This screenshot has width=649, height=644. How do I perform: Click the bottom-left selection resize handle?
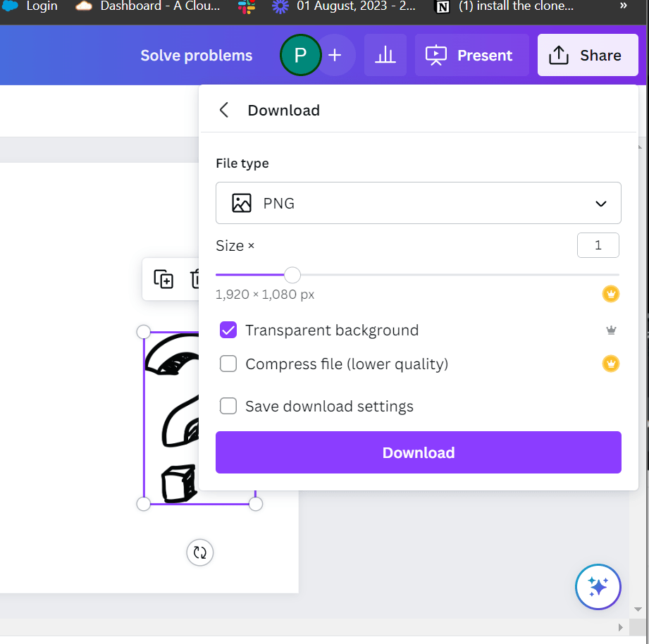(144, 504)
